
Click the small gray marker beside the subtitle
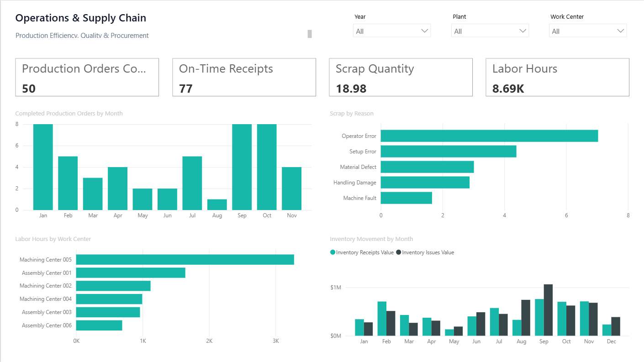pos(310,34)
